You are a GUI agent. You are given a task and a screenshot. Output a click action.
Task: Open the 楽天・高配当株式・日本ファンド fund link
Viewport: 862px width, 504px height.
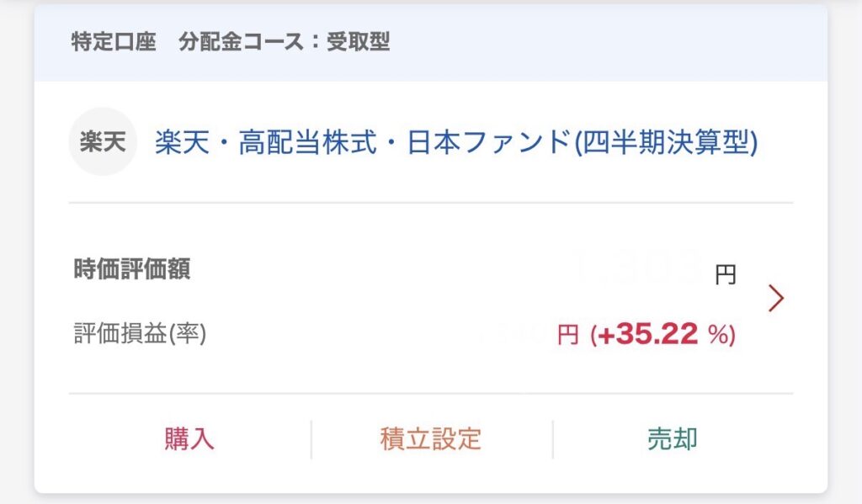(455, 143)
